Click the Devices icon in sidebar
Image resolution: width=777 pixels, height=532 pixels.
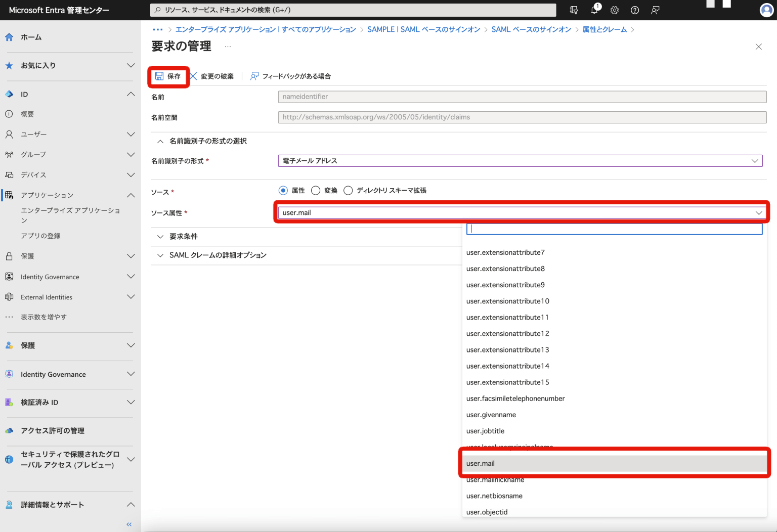tap(9, 174)
